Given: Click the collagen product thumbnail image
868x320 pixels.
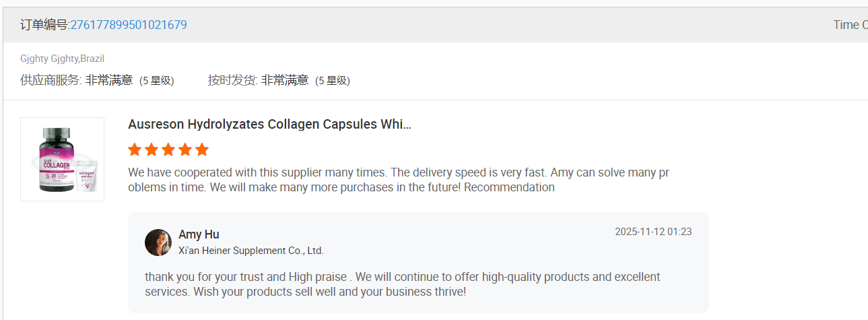Looking at the screenshot, I should (62, 159).
